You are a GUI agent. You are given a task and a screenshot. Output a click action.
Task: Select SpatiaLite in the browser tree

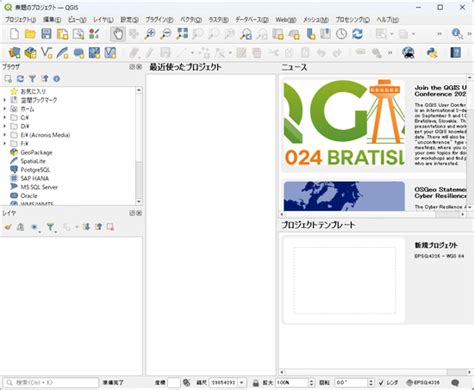click(x=33, y=161)
